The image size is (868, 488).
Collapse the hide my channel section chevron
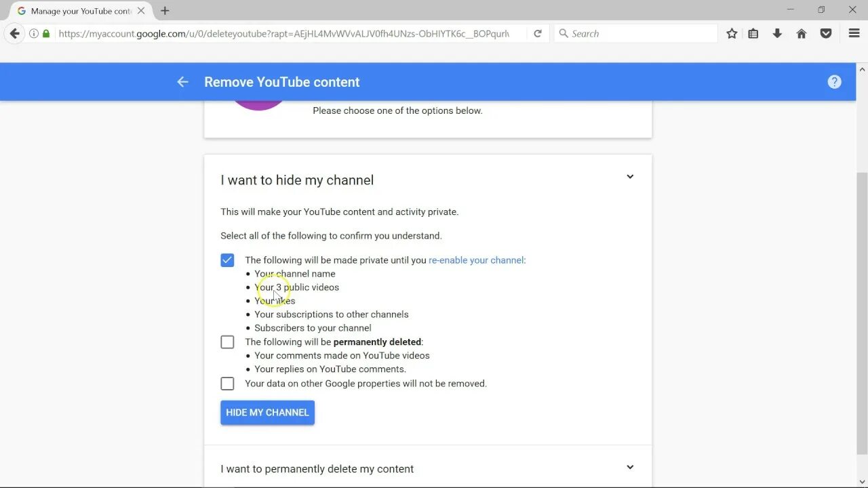630,177
